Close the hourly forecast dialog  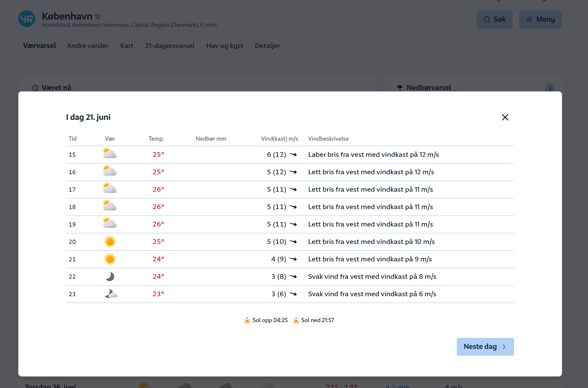click(x=505, y=117)
